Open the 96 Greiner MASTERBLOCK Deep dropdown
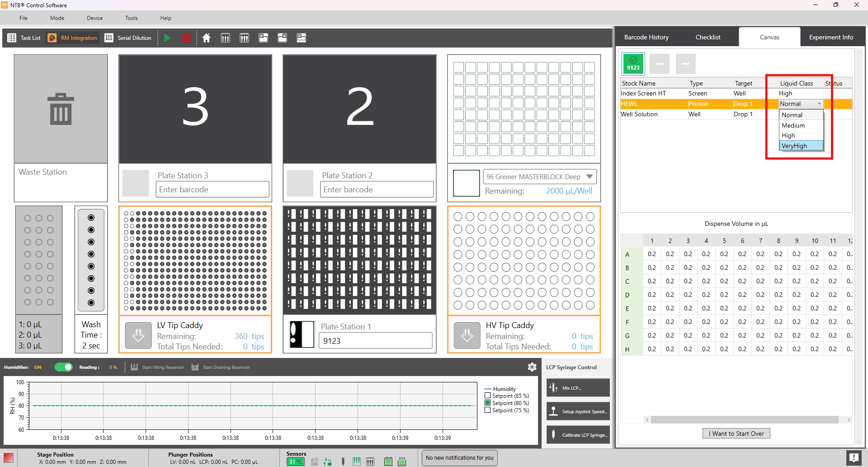Screen dimensions: 868x467 coord(540,176)
